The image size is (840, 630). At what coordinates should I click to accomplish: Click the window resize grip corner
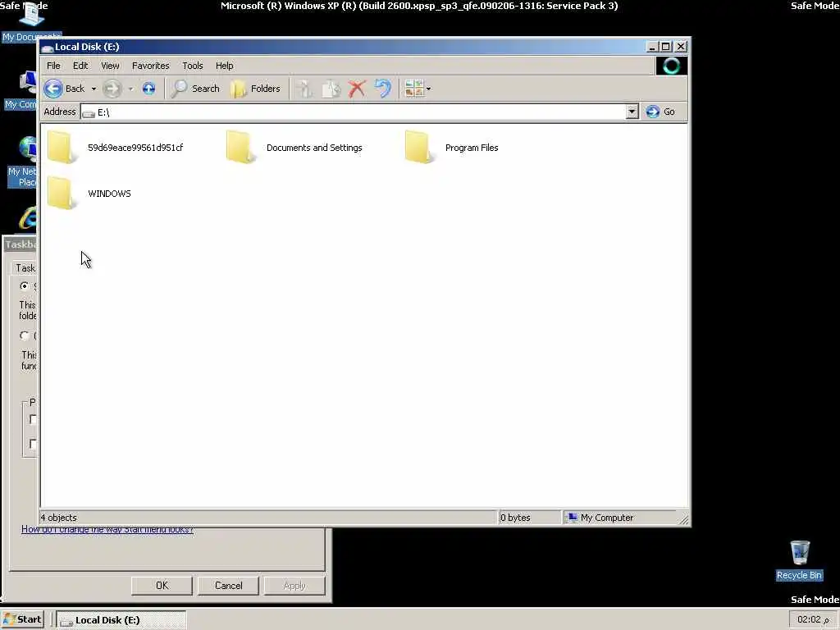pos(684,518)
